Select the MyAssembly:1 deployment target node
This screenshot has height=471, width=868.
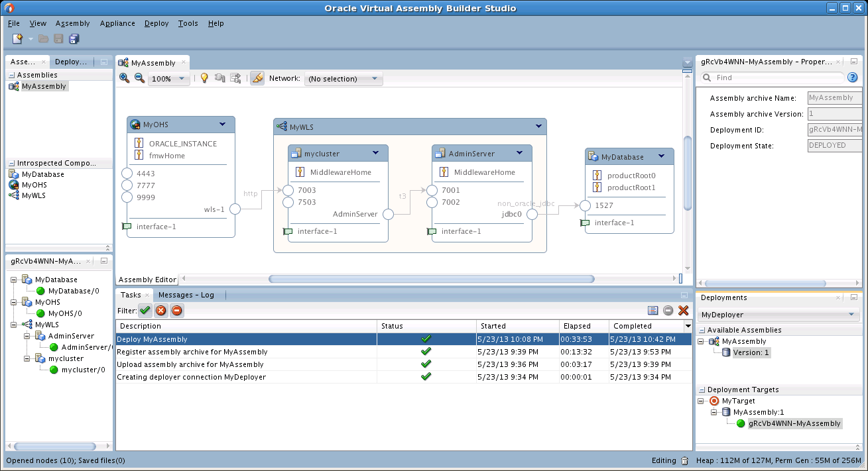pyautogui.click(x=758, y=412)
